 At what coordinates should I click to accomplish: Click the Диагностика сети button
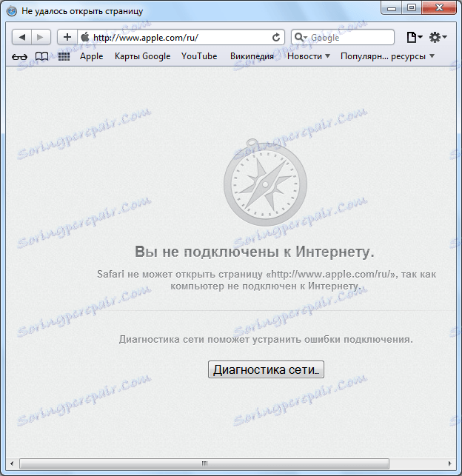[x=266, y=369]
